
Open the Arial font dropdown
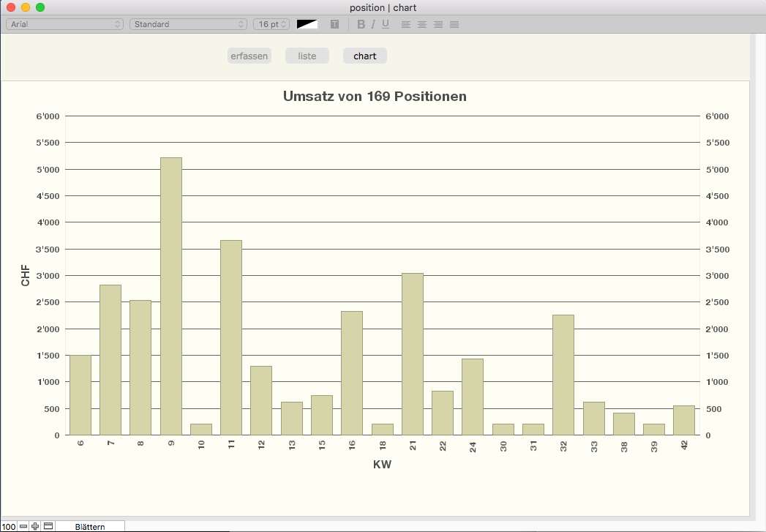coord(64,24)
